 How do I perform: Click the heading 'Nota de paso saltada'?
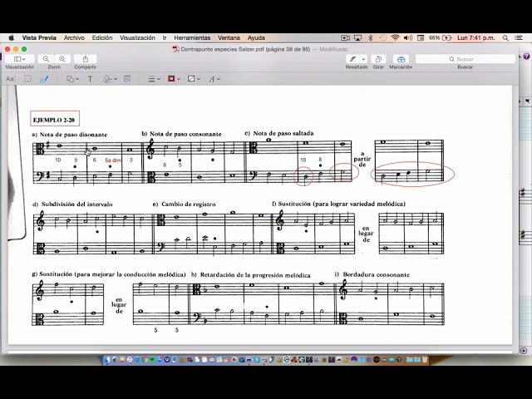tap(283, 133)
